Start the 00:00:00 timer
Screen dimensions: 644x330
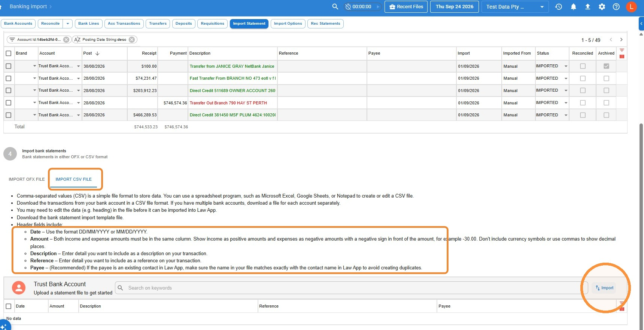[x=378, y=7]
